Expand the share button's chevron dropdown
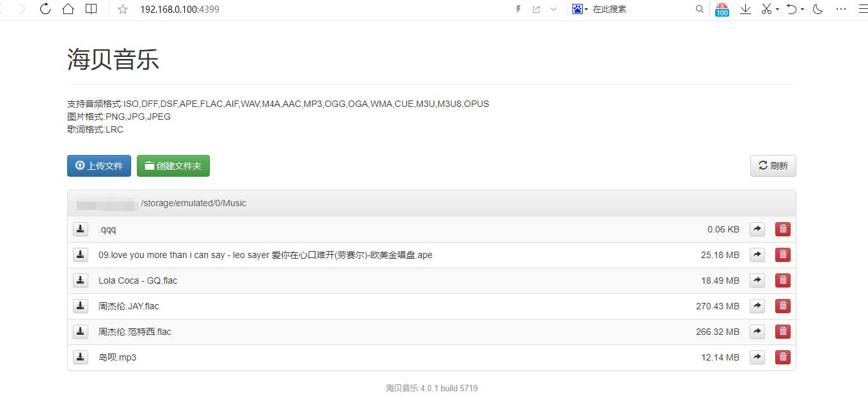 click(x=553, y=10)
